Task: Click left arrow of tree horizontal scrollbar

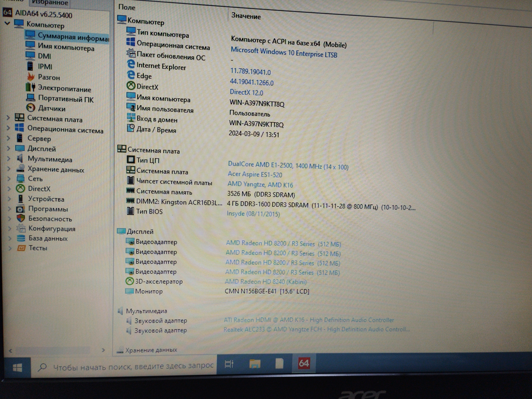Action: pos(11,351)
